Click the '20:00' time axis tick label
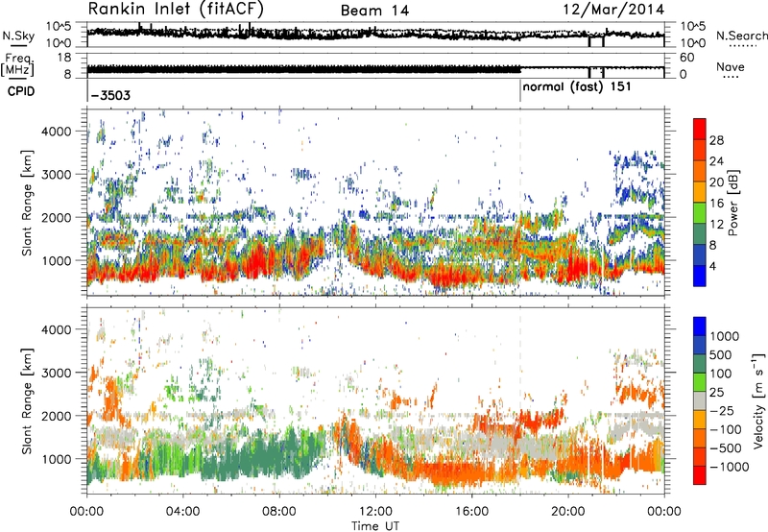This screenshot has width=768, height=532. pos(568,512)
